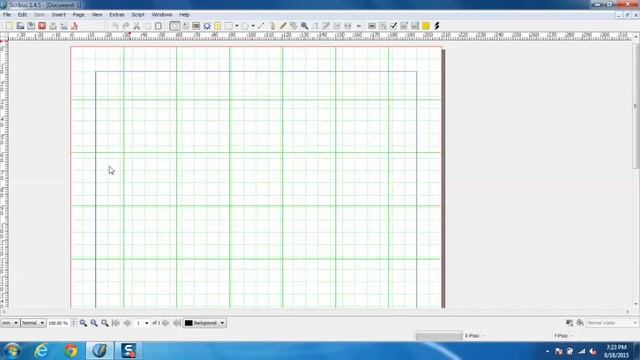Insert a PDF check box
Image resolution: width=640 pixels, height=360 pixels.
(x=393, y=26)
